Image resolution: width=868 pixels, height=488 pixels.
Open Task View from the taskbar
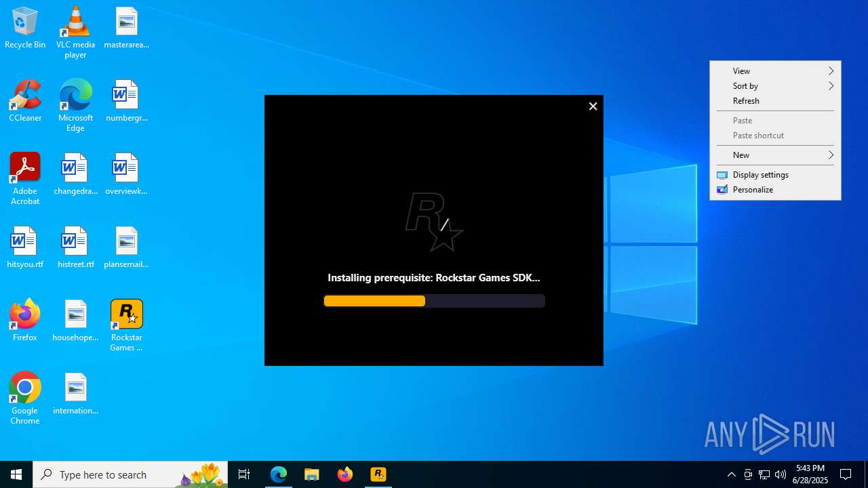point(244,474)
